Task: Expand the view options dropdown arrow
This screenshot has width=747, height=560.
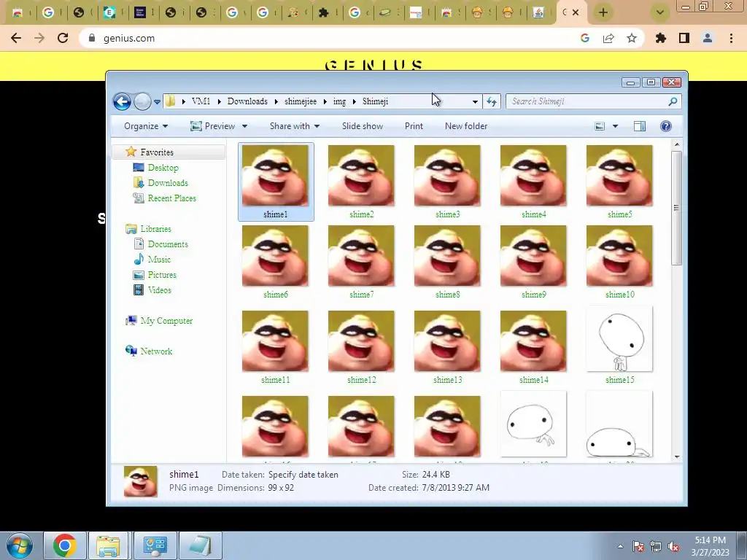Action: [x=615, y=126]
